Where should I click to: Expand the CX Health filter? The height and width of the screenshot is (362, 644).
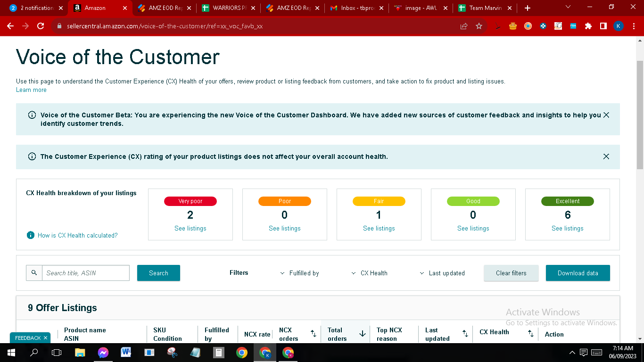coord(370,273)
